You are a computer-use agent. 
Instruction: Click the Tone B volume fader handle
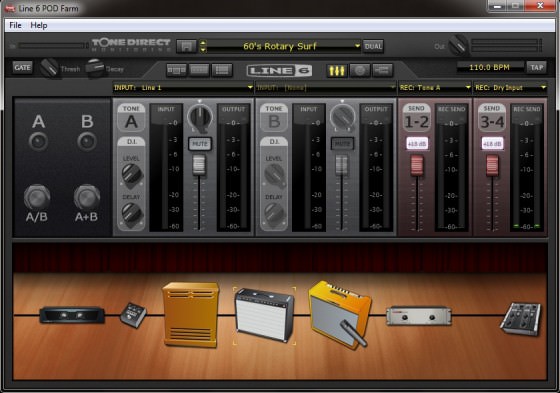click(341, 165)
